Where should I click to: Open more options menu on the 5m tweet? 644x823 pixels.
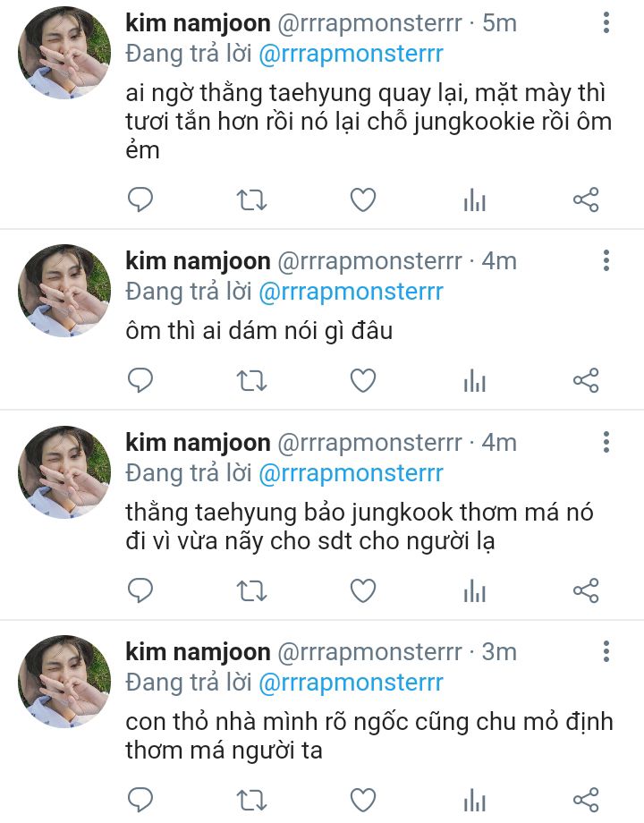coord(606,23)
